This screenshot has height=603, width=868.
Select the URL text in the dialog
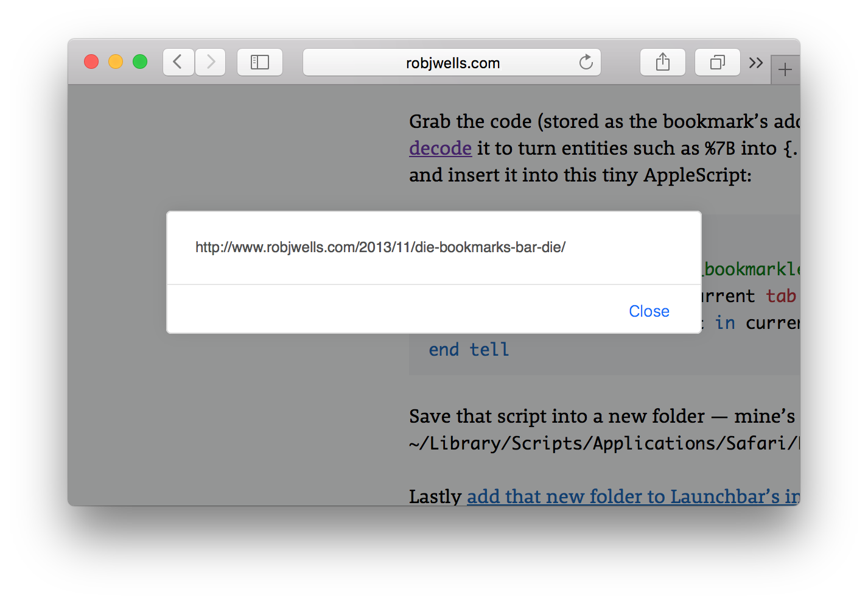click(380, 247)
